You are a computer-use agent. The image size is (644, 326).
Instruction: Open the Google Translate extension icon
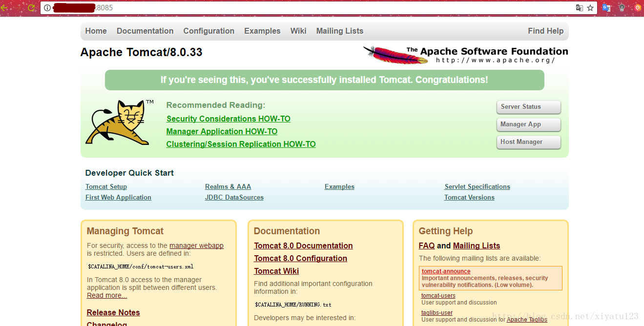pos(606,8)
